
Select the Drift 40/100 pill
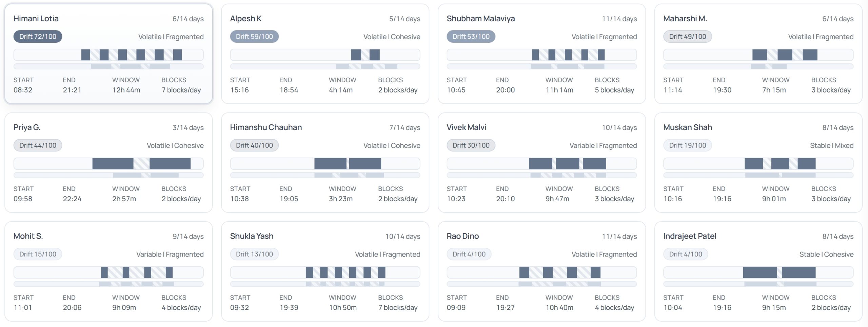click(254, 145)
